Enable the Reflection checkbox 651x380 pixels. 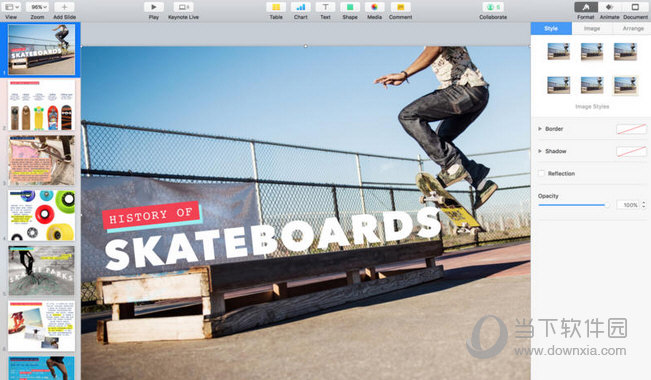coord(541,174)
